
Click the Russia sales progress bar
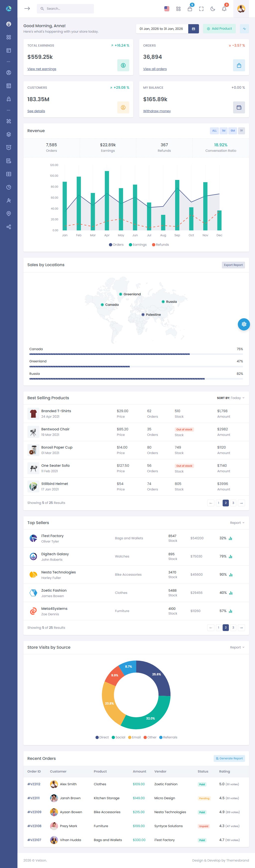tap(136, 379)
